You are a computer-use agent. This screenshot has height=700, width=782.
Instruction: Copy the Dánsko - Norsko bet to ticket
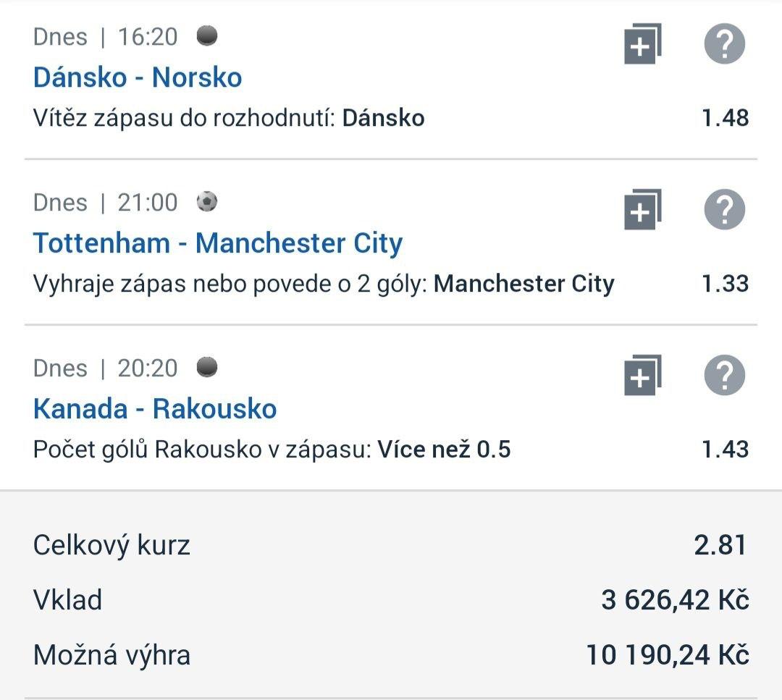(x=643, y=44)
